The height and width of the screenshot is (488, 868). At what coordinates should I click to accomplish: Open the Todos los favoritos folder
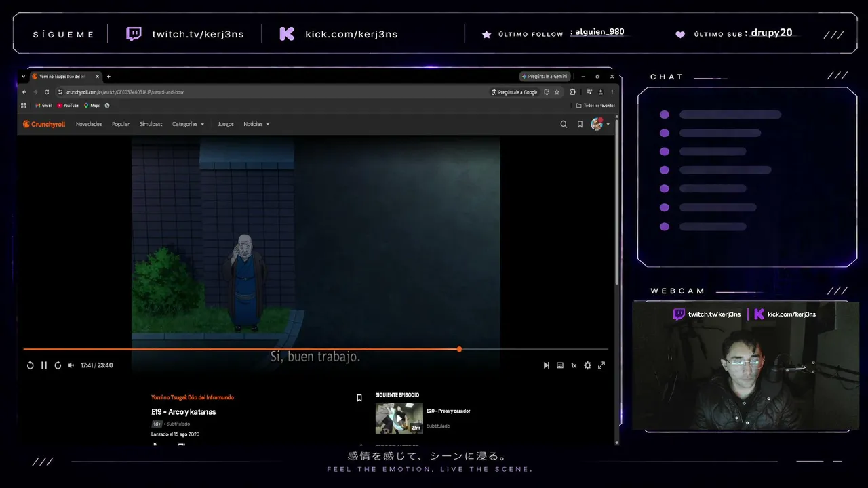point(595,106)
